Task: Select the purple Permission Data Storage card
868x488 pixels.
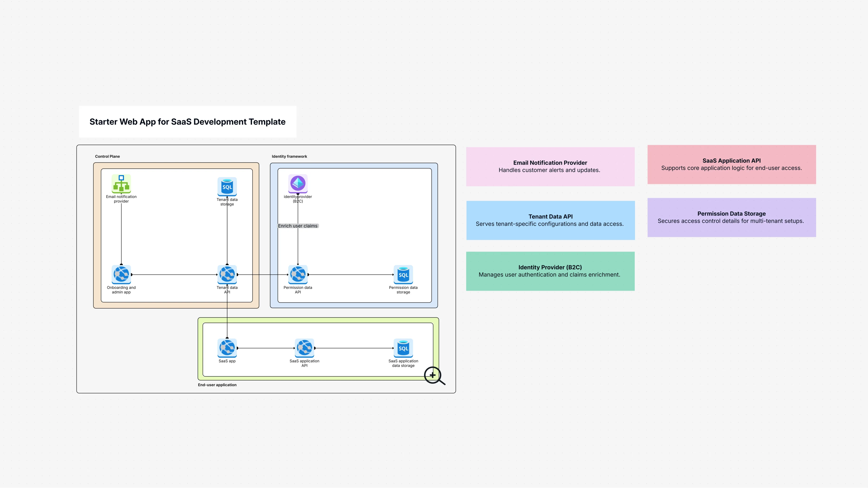Action: pyautogui.click(x=731, y=217)
